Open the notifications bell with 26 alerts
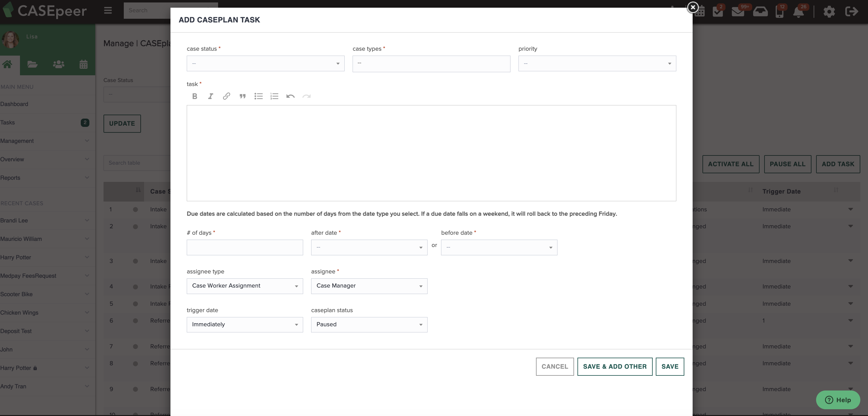 click(799, 11)
